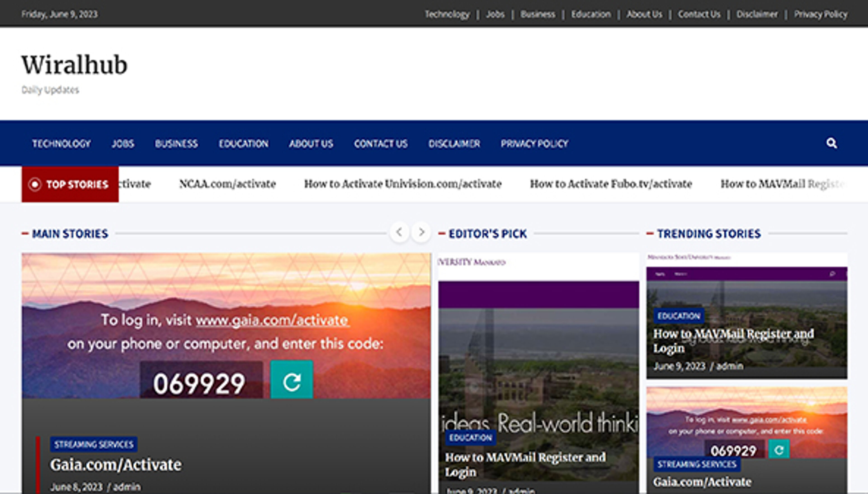Open How to Activate Fubo.tv/activate story

pyautogui.click(x=611, y=184)
